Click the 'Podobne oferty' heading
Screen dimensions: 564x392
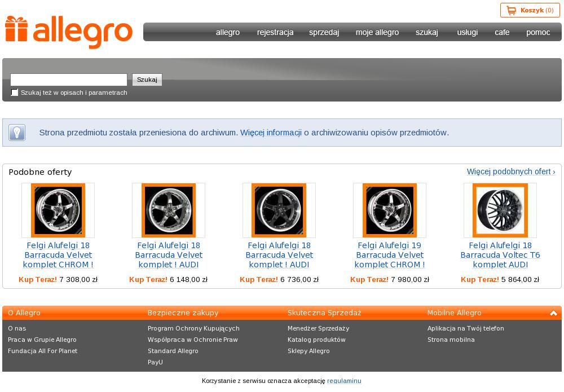point(40,172)
